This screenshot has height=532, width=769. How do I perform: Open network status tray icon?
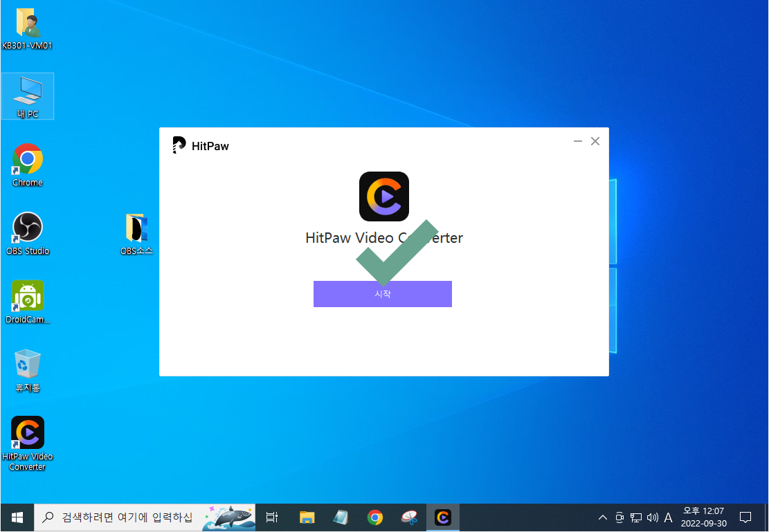click(x=636, y=517)
